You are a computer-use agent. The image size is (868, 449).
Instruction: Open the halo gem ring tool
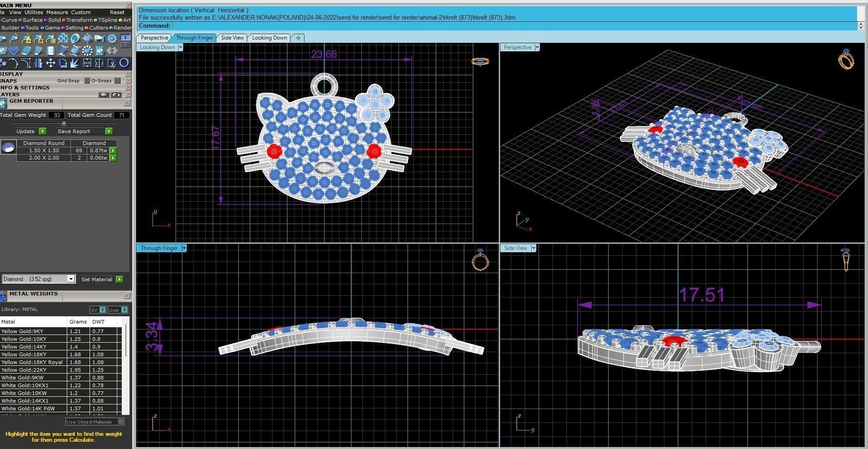click(x=112, y=39)
